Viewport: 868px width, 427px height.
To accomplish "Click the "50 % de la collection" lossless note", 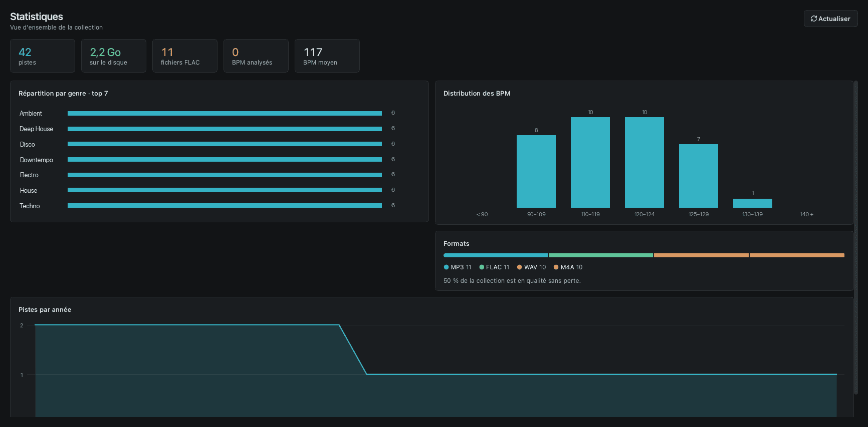I will (x=512, y=281).
